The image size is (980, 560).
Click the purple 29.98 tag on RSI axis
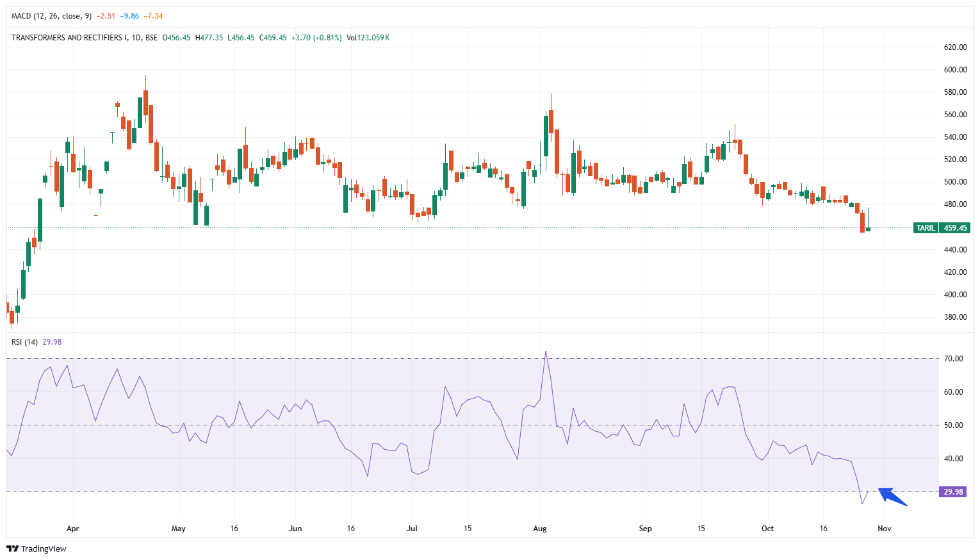[x=952, y=492]
